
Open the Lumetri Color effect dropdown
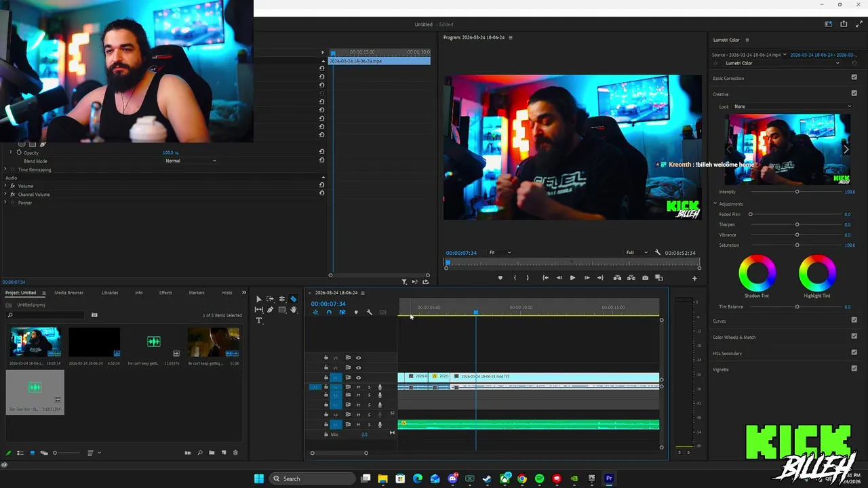(x=783, y=63)
